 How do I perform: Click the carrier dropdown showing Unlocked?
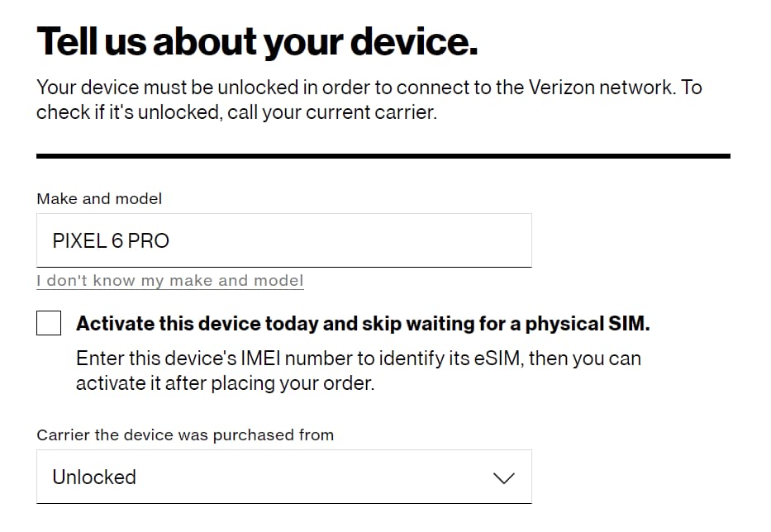coord(284,477)
